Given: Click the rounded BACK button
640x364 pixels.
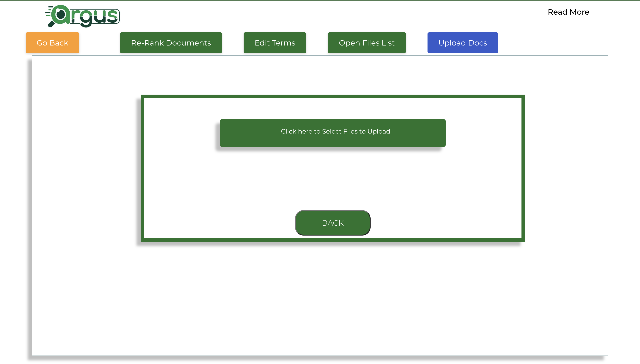Looking at the screenshot, I should pyautogui.click(x=333, y=223).
